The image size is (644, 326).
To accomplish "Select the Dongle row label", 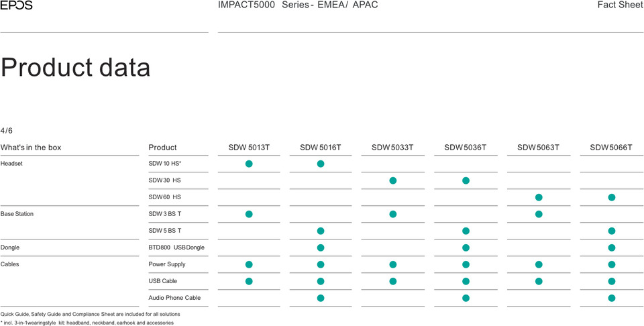I will click(x=10, y=248).
